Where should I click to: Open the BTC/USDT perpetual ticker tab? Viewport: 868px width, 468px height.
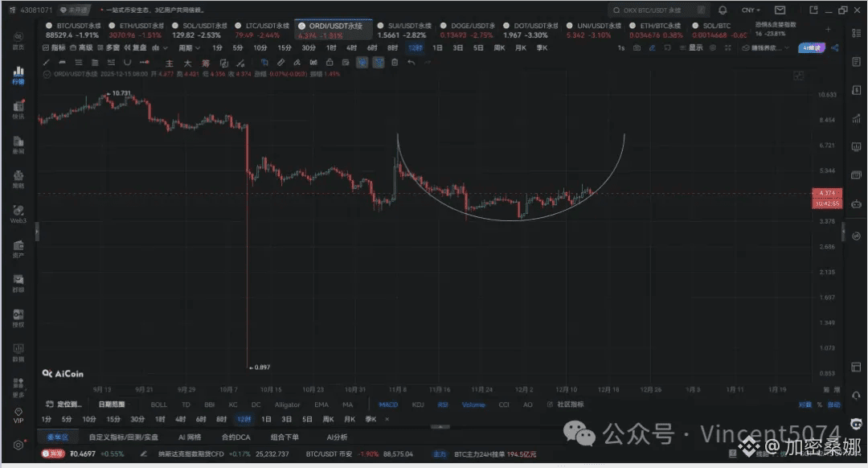click(74, 31)
